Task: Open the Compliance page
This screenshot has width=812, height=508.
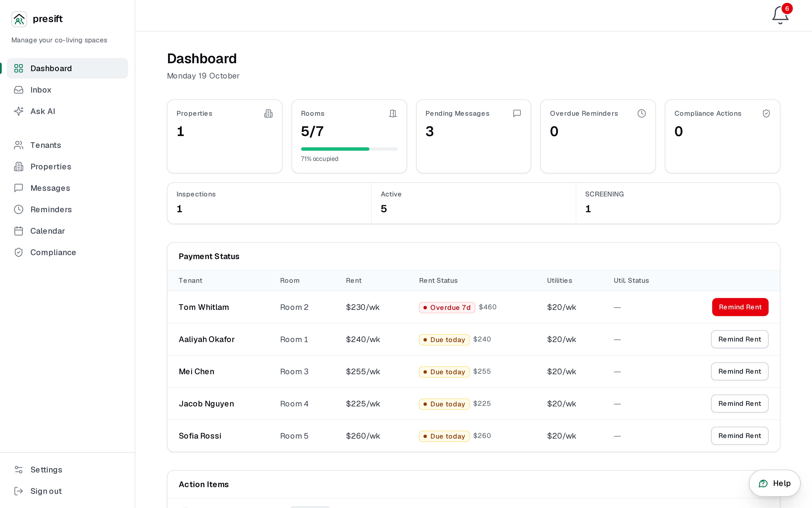Action: (x=67, y=252)
